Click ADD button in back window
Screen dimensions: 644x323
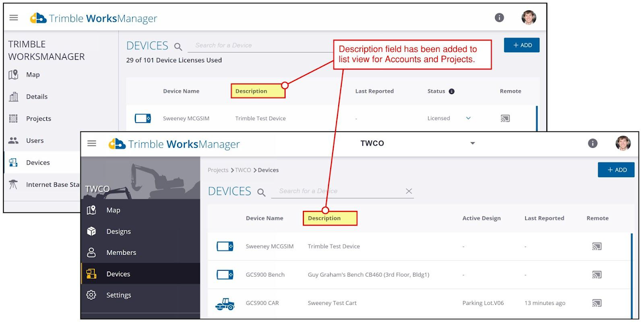click(x=522, y=45)
